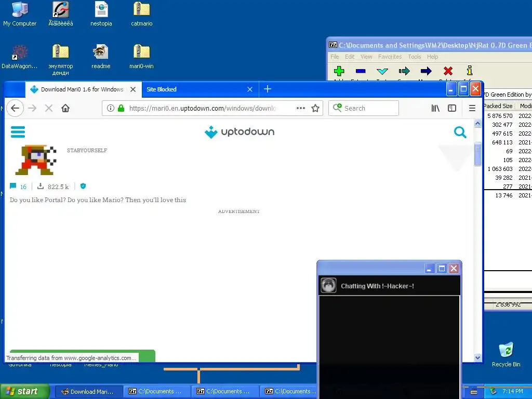The height and width of the screenshot is (399, 532).
Task: Open the Windows Start menu
Action: tap(24, 391)
